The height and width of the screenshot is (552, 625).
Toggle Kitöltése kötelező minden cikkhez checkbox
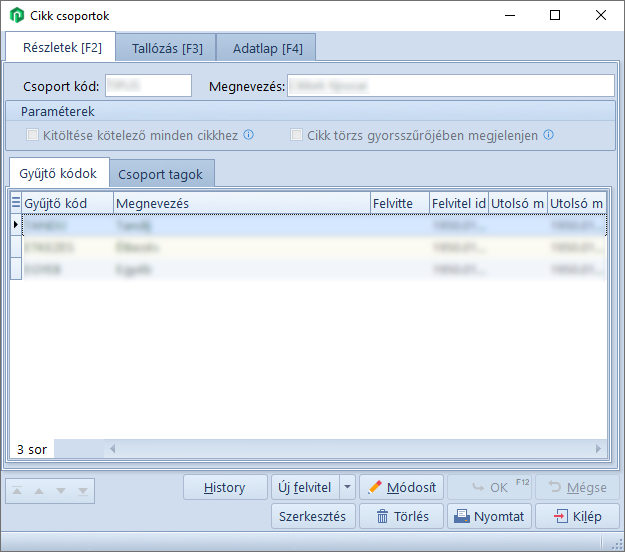tap(33, 135)
